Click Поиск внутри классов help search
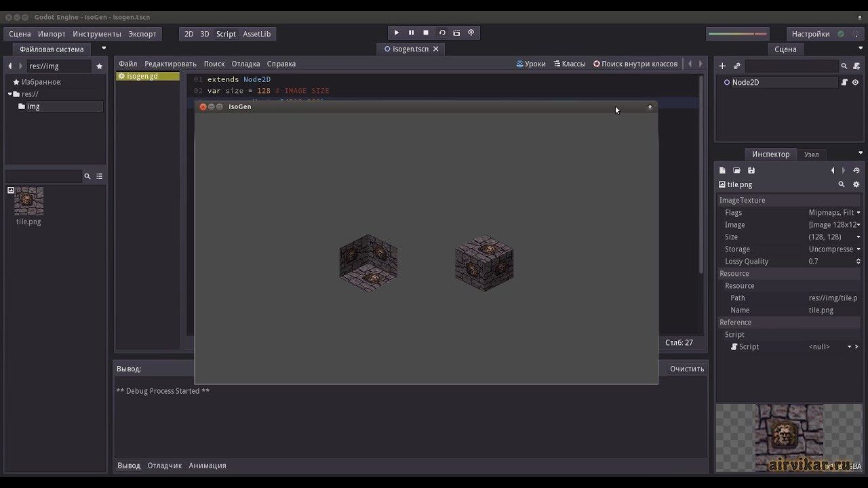This screenshot has height=488, width=868. coord(635,64)
